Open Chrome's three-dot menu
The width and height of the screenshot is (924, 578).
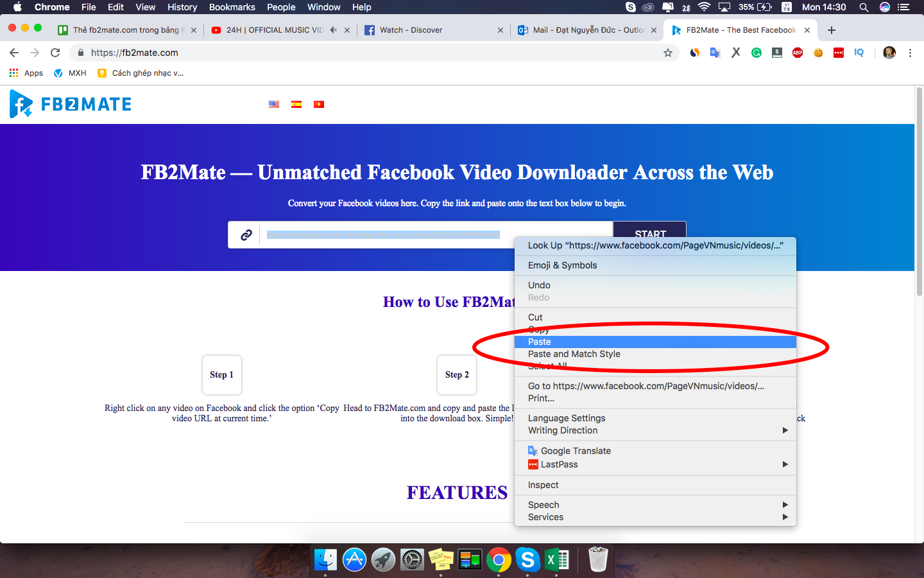click(x=911, y=53)
